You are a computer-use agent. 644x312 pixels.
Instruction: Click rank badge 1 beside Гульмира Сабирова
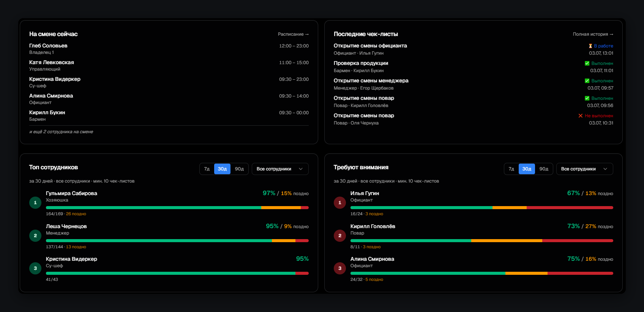point(35,203)
